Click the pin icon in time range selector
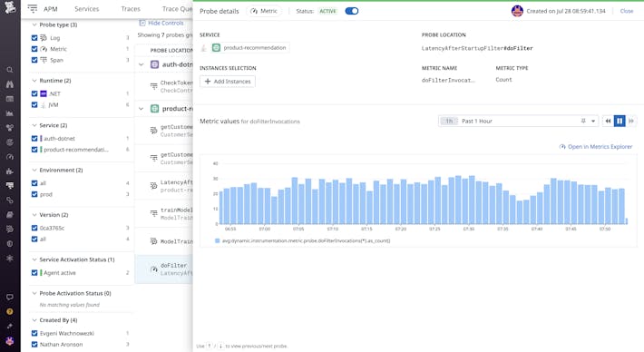Screen dimensions: 644x352 coord(583,121)
